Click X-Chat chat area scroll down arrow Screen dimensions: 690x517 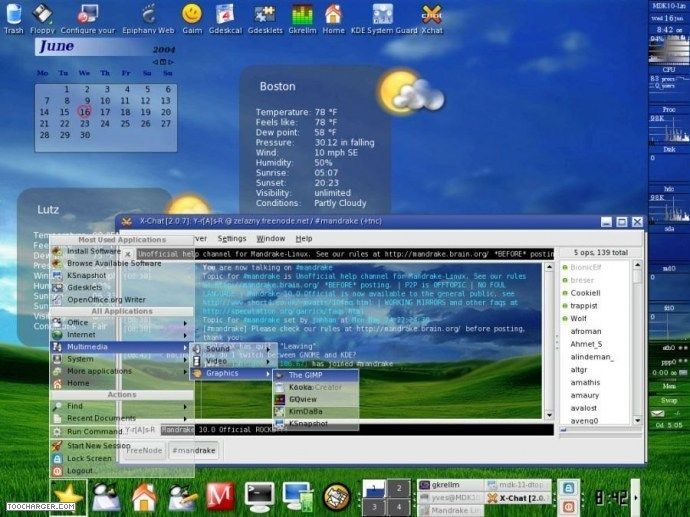pos(549,415)
